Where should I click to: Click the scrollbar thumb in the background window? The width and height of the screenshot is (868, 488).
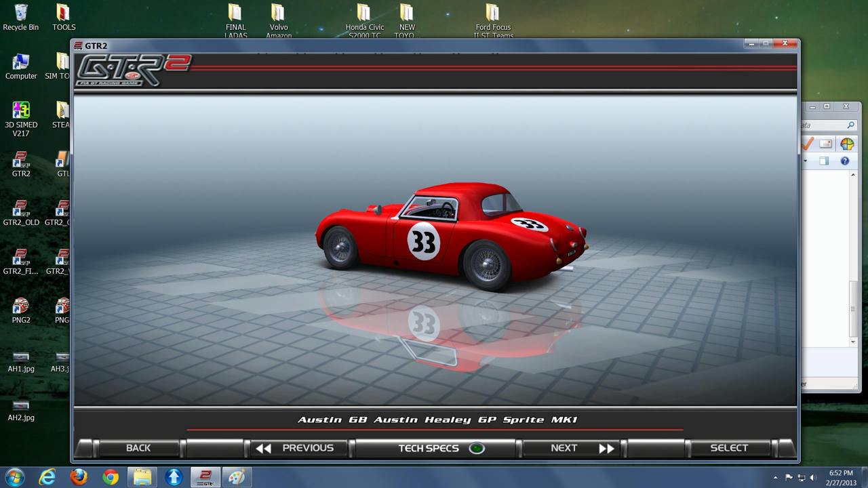(853, 308)
